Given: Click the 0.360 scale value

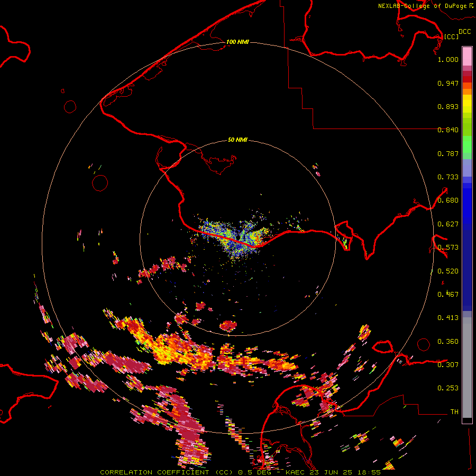Looking at the screenshot, I should pyautogui.click(x=448, y=342).
